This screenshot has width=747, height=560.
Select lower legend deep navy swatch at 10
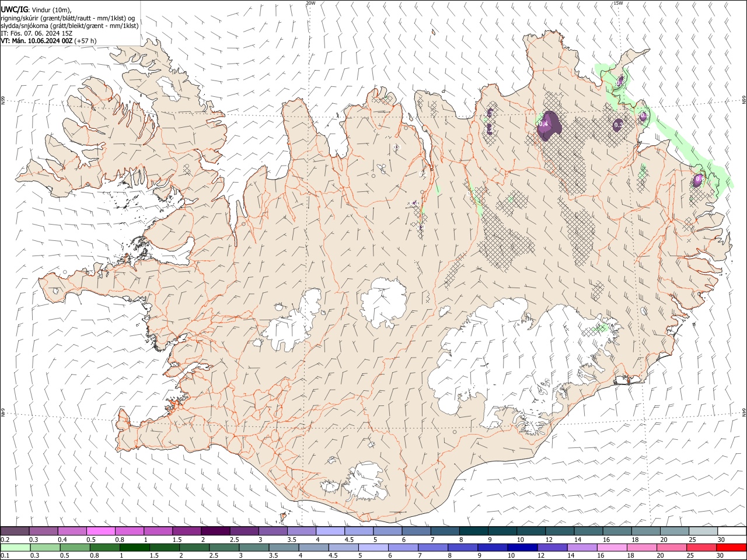click(522, 547)
